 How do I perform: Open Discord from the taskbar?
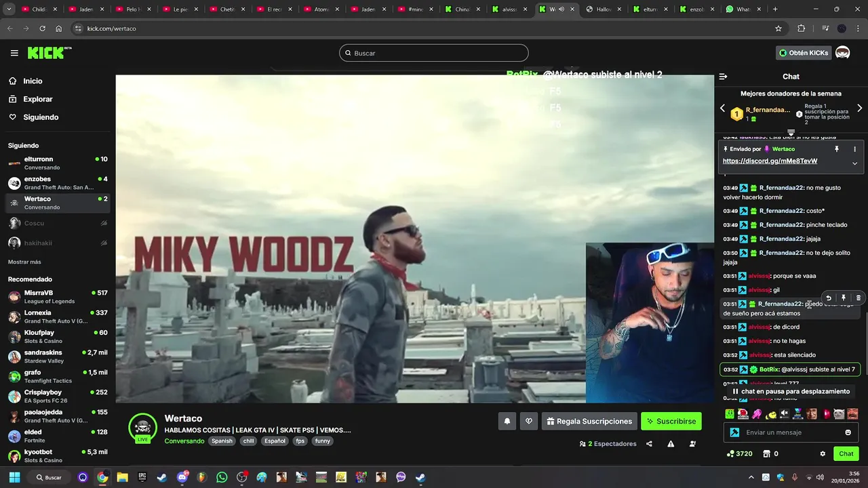click(x=182, y=477)
